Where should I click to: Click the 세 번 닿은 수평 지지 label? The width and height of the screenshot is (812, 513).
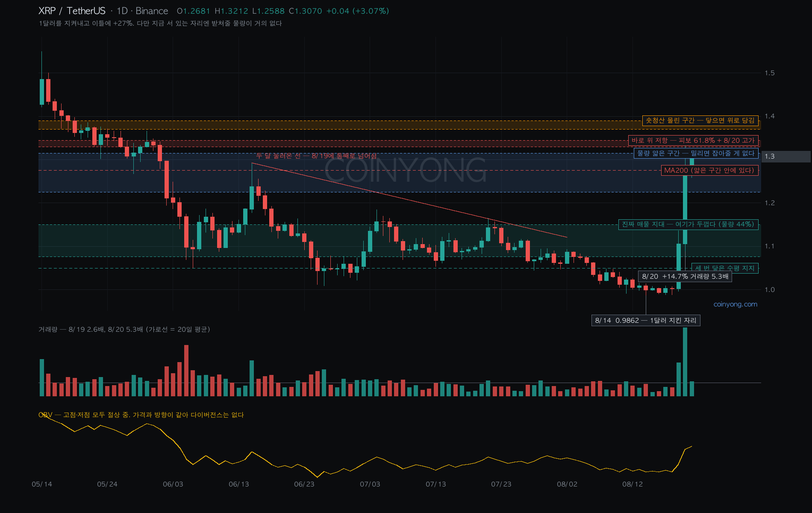pyautogui.click(x=725, y=268)
